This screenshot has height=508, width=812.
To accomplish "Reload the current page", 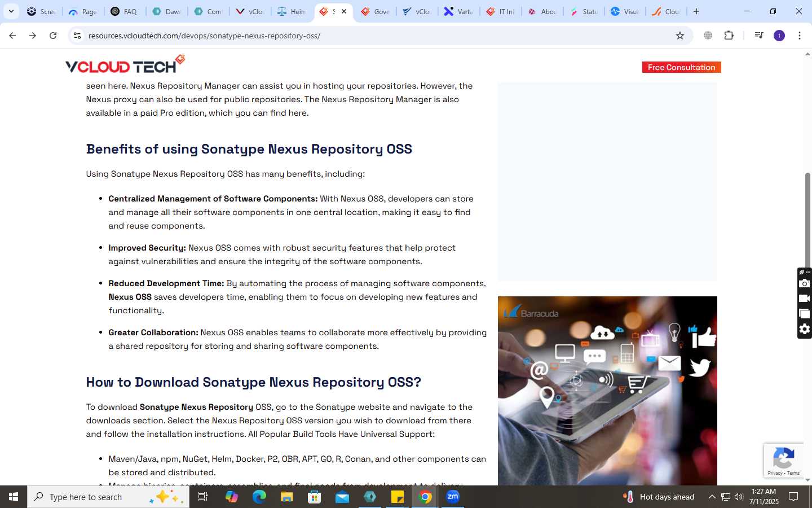I will (53, 36).
